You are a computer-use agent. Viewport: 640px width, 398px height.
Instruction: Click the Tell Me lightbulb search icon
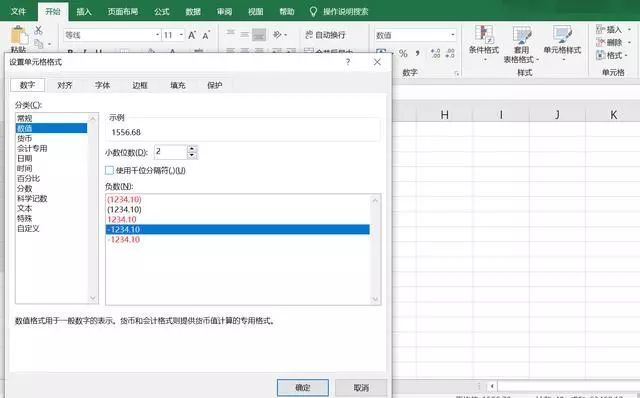313,11
